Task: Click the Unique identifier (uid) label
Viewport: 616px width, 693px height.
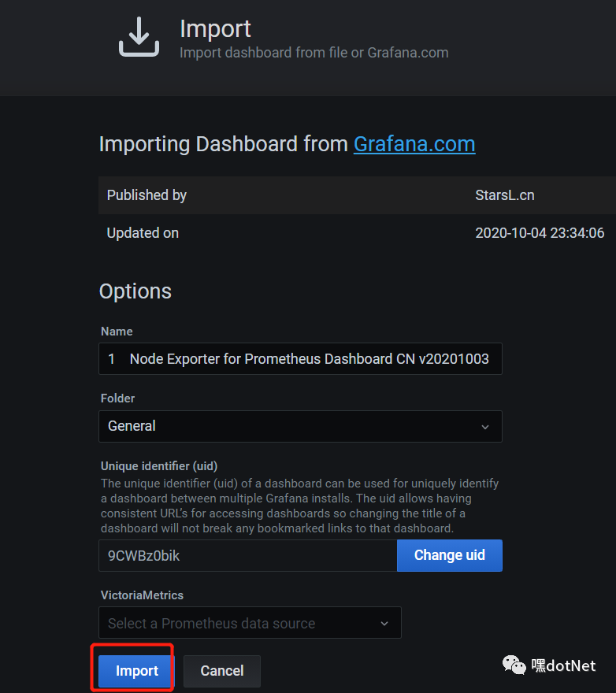Action: pyautogui.click(x=159, y=466)
